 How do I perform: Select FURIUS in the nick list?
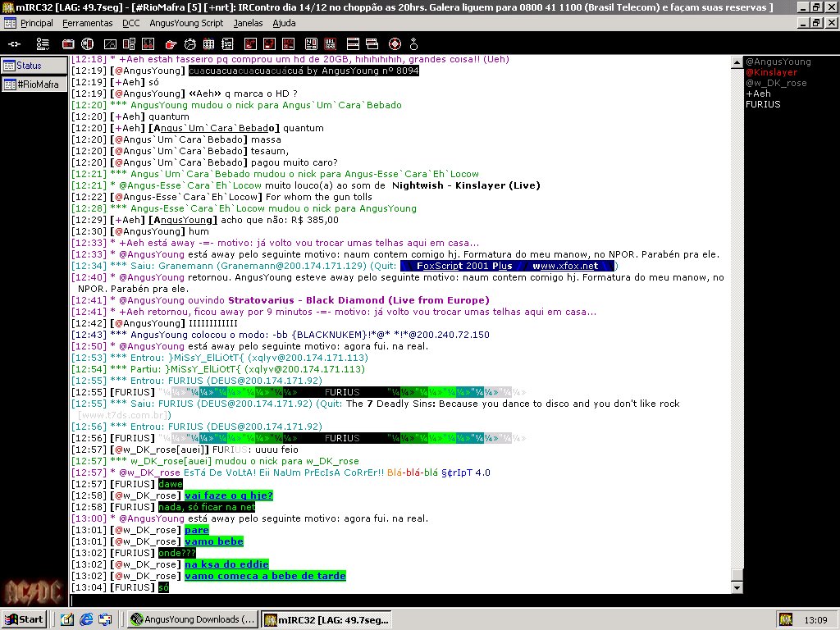pos(763,104)
